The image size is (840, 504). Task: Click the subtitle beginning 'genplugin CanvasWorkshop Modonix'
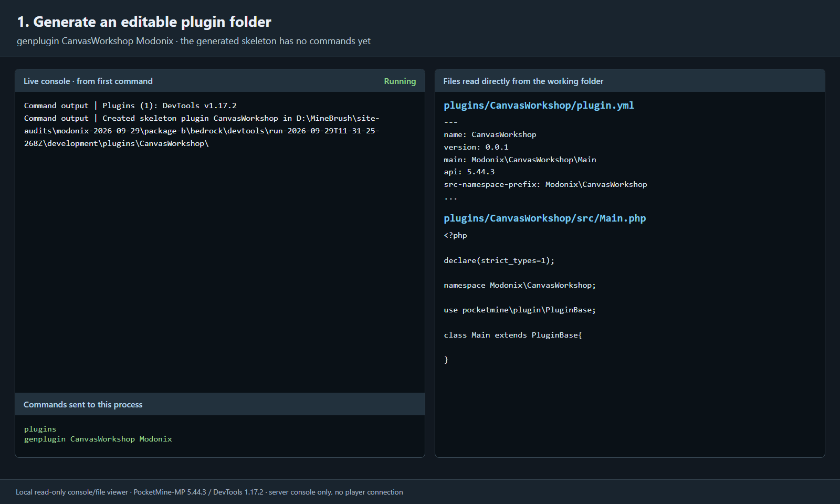[x=194, y=41]
